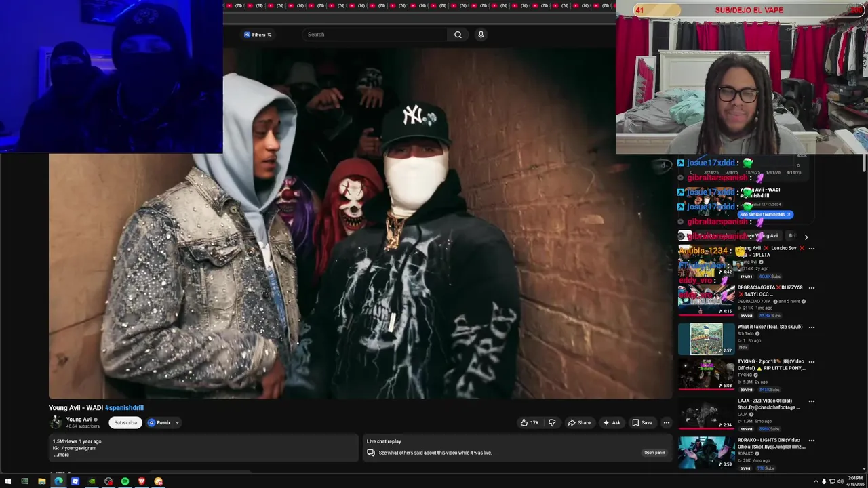Screen dimensions: 868x488
Task: Click See similar thumbnails button
Action: tap(765, 214)
